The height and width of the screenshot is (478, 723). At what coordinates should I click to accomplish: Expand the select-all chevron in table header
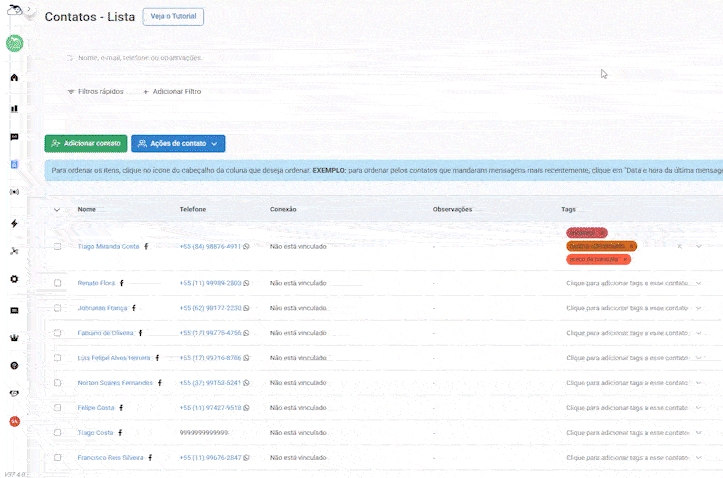click(57, 210)
